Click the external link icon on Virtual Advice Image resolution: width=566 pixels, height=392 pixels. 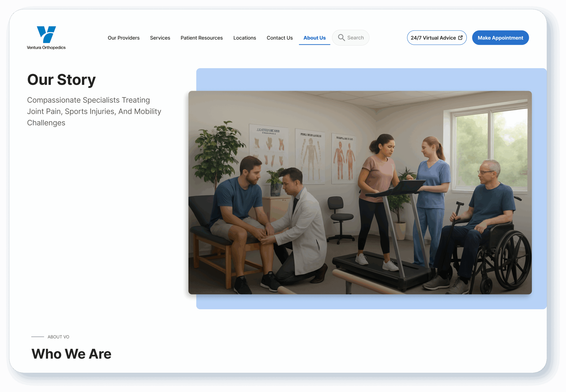[460, 38]
